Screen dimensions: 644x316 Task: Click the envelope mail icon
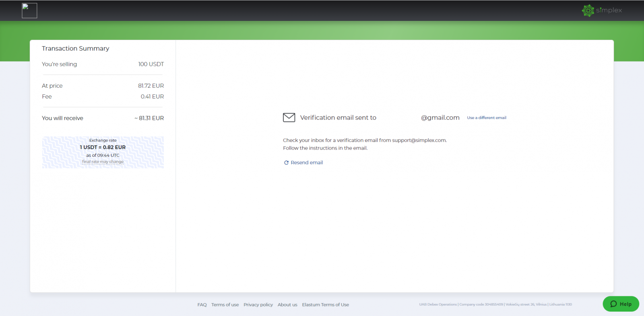289,117
